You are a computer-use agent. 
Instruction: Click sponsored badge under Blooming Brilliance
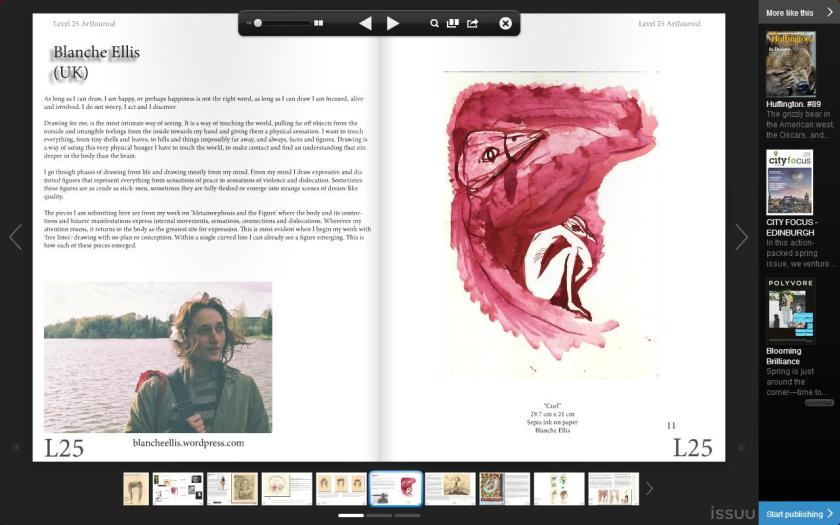pyautogui.click(x=819, y=402)
